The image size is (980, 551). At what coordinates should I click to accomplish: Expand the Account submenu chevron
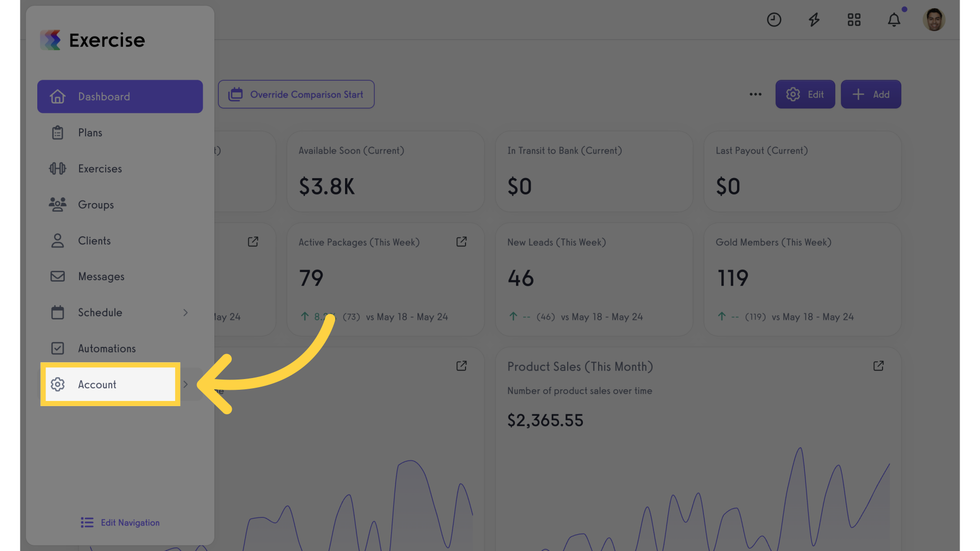tap(186, 384)
